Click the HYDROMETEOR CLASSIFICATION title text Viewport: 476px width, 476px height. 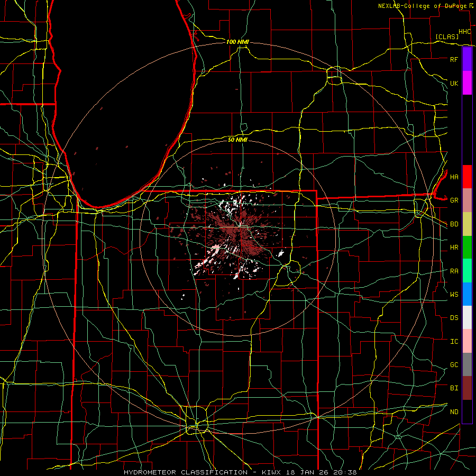tap(186, 472)
